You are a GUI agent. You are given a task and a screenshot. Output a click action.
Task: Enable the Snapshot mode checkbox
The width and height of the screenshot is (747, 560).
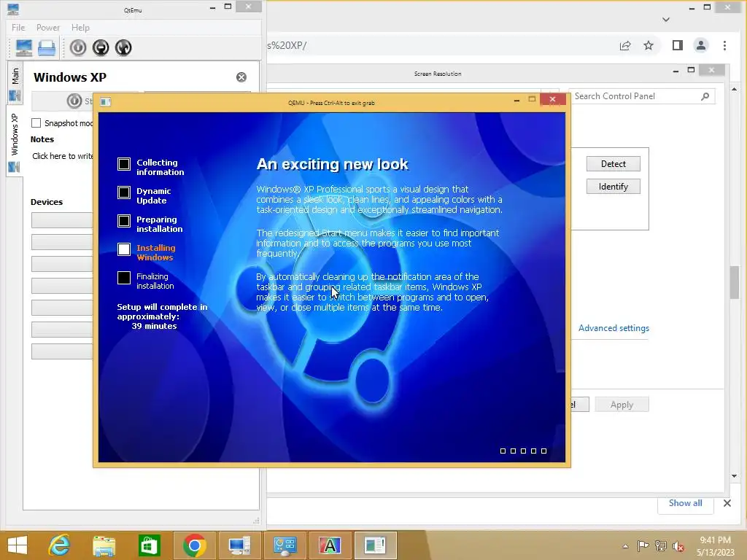(36, 122)
